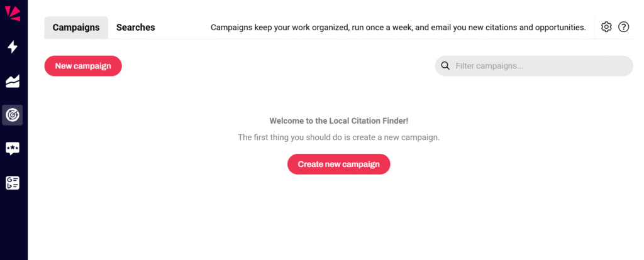Click the question mark help icon
Screen dimensions: 644x260
(624, 27)
